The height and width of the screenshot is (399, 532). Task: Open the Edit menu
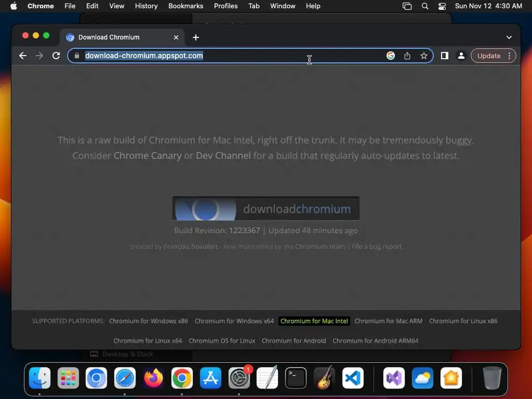coord(92,6)
